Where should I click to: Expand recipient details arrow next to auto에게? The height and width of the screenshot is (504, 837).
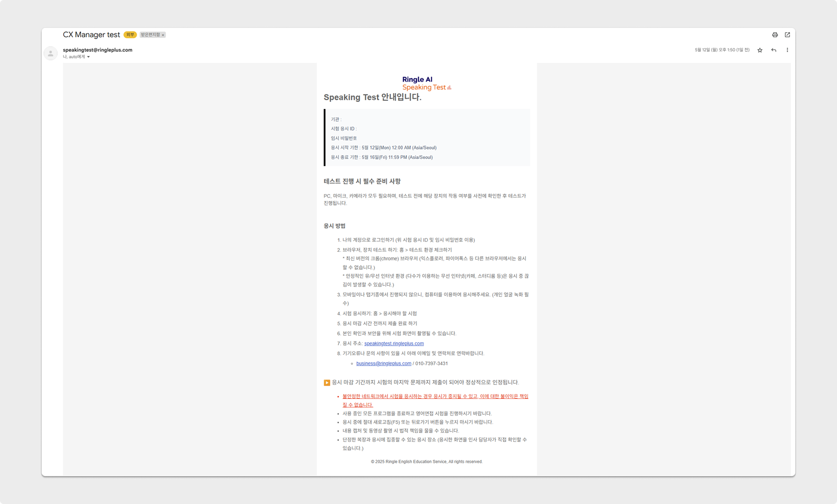click(88, 57)
